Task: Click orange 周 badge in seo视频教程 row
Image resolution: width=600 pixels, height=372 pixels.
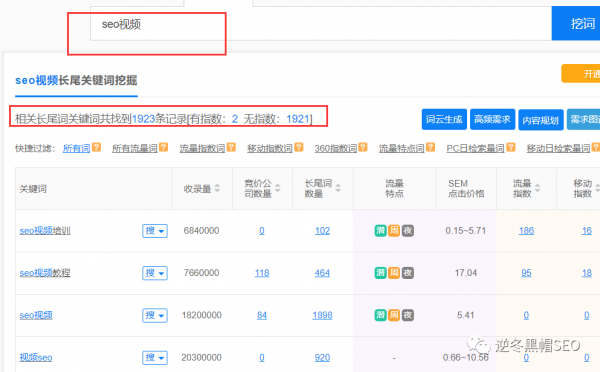Action: coord(394,272)
